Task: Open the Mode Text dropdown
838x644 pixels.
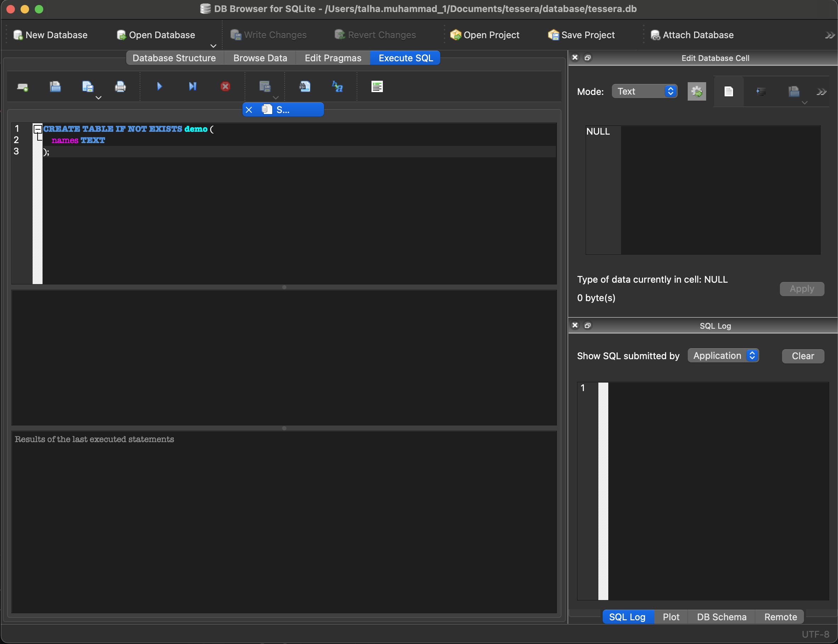Action: 645,92
